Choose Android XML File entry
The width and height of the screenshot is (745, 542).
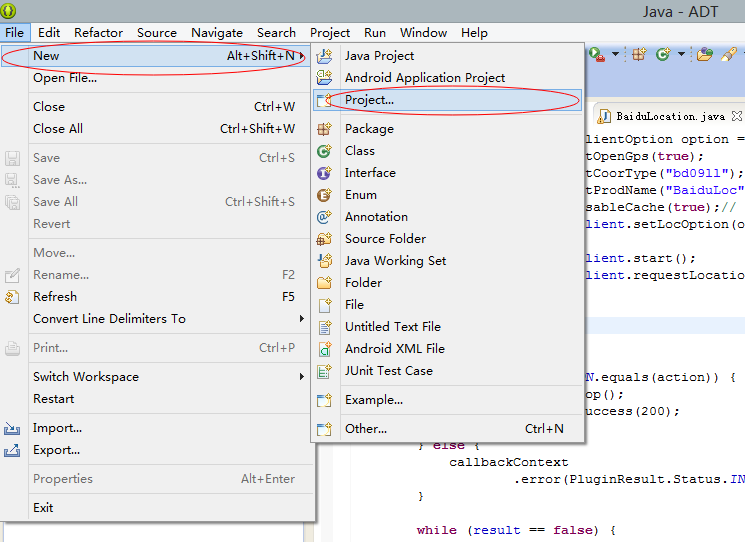tap(394, 349)
